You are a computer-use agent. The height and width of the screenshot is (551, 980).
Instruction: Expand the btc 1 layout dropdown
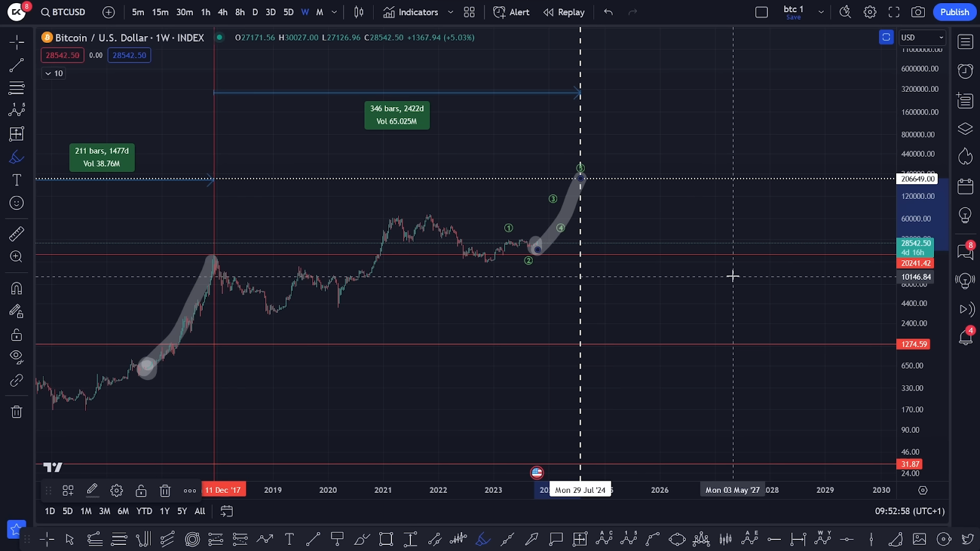pos(821,12)
